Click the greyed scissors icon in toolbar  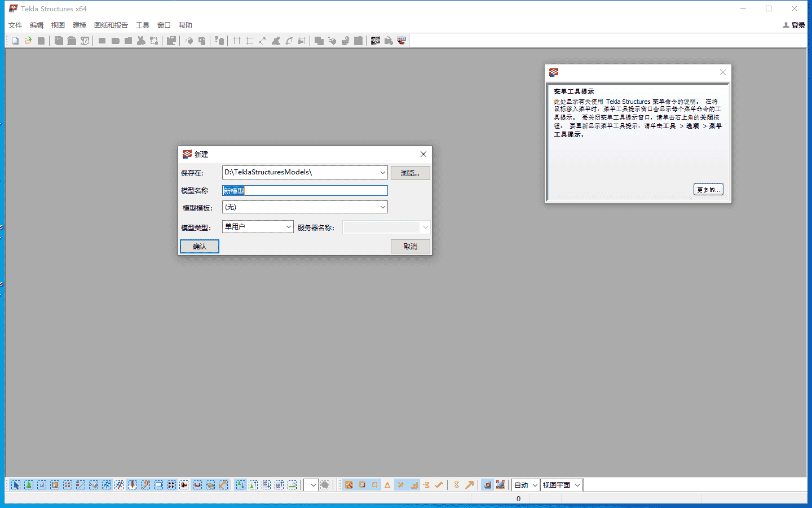pyautogui.click(x=141, y=41)
